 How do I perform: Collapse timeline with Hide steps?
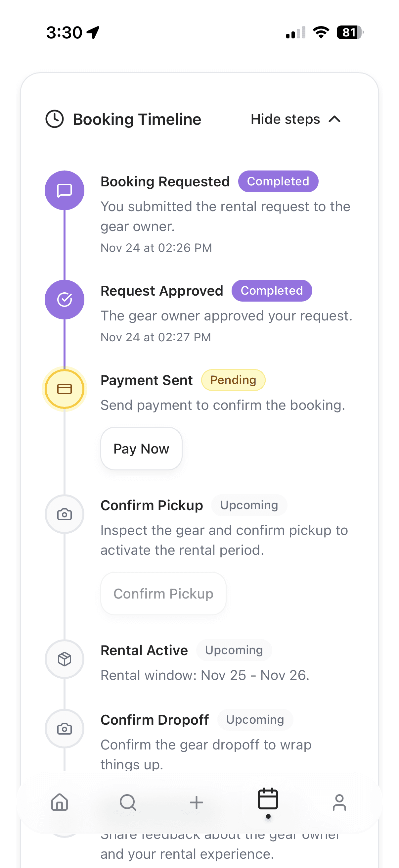(x=285, y=119)
